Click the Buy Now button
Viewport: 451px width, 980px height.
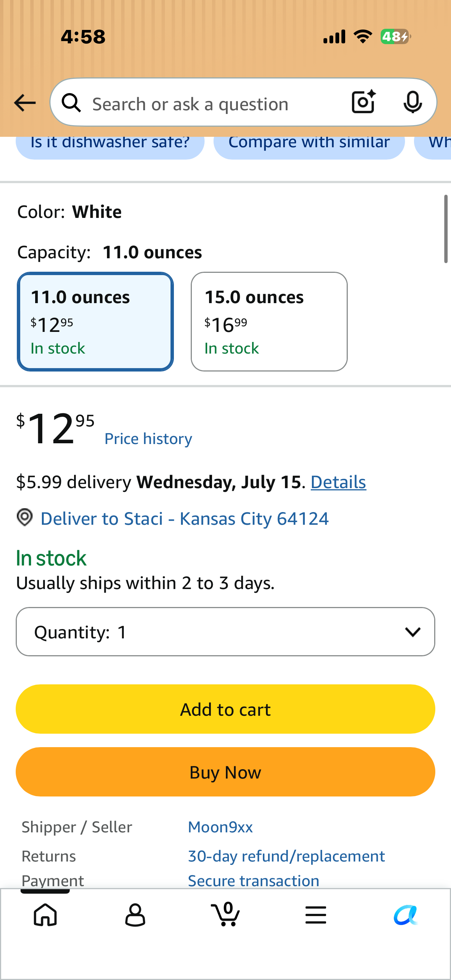point(225,772)
